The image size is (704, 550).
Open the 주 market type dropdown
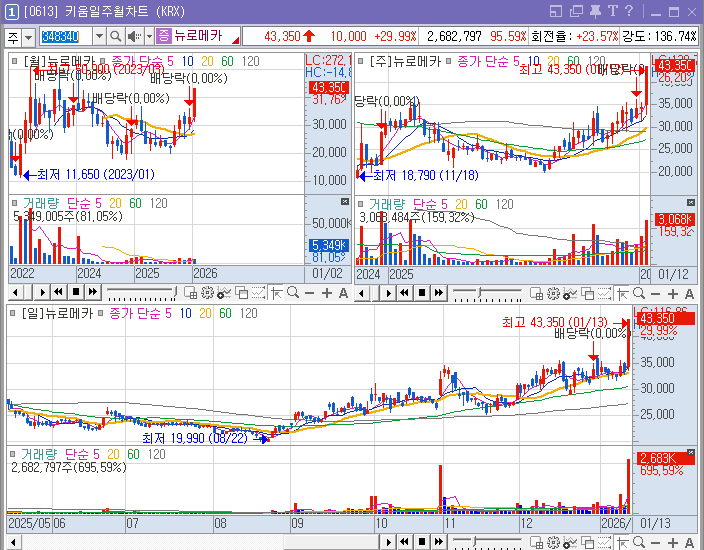click(x=28, y=37)
